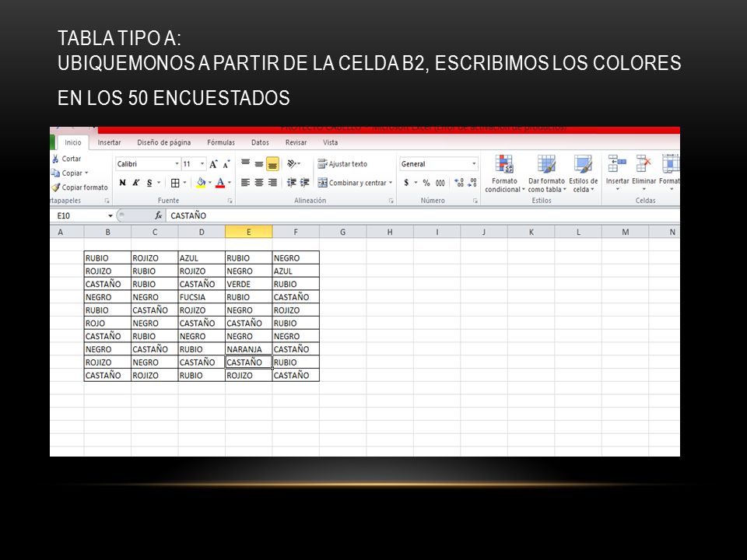Open the Vista tab
The width and height of the screenshot is (747, 560).
coord(330,142)
